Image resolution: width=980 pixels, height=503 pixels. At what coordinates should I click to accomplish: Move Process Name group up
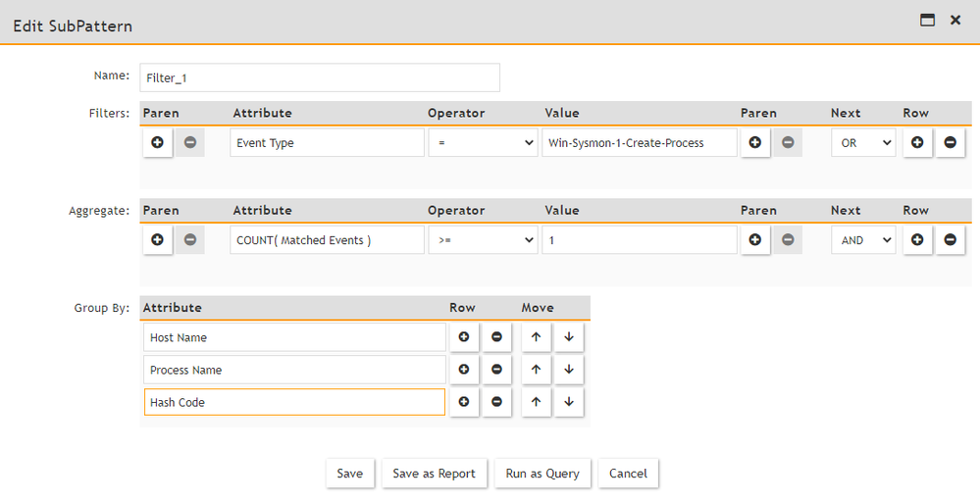(536, 370)
